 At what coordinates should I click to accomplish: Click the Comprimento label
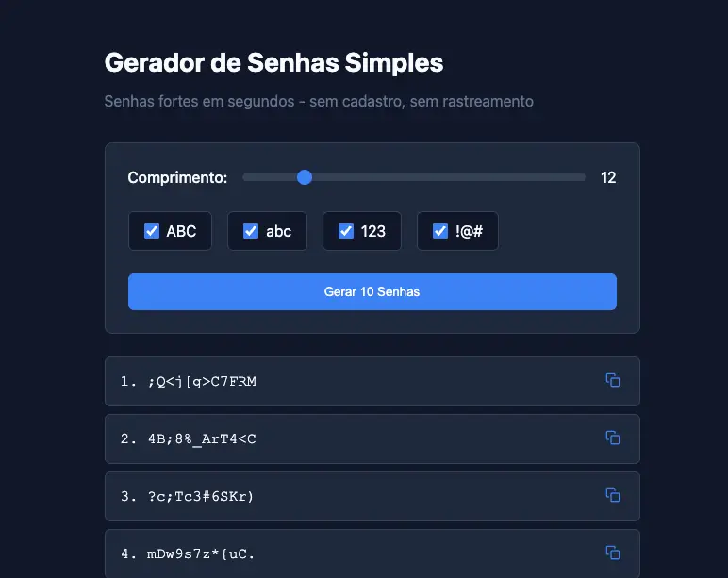click(177, 177)
